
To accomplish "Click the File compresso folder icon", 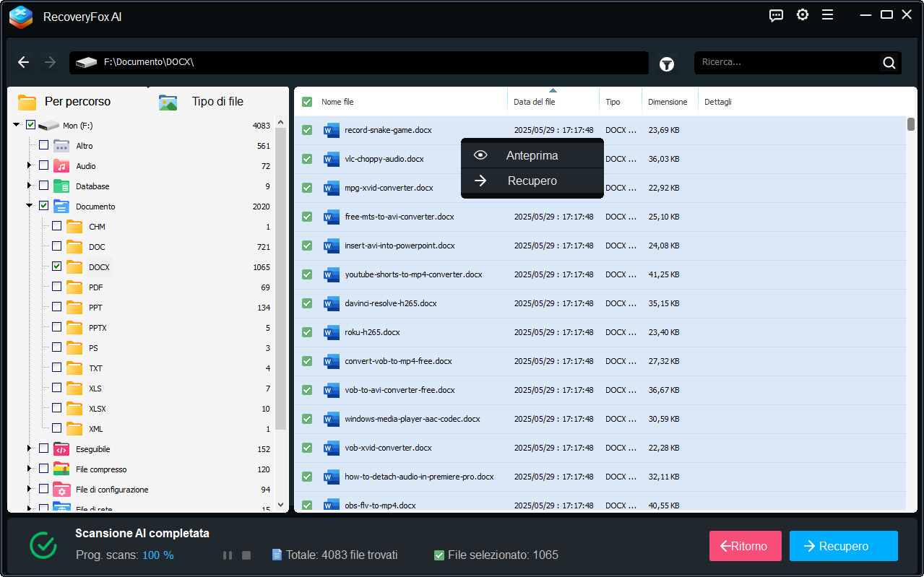I will tap(61, 469).
